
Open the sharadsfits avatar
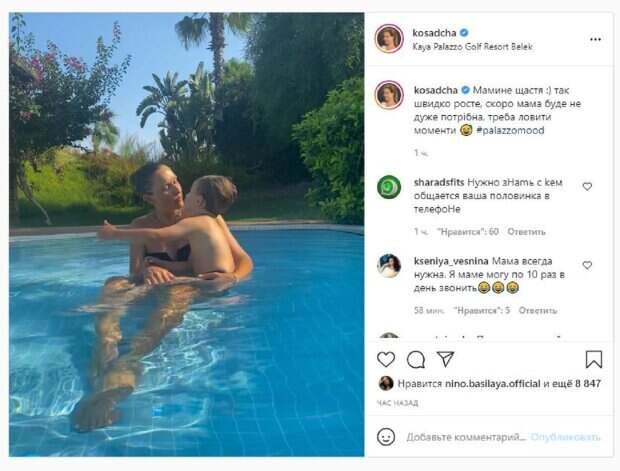tap(388, 187)
